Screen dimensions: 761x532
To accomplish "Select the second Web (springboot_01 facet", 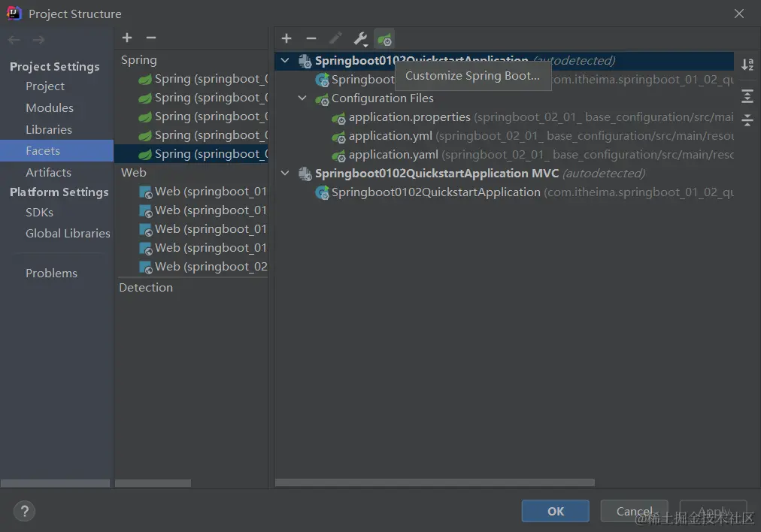I will click(x=191, y=210).
